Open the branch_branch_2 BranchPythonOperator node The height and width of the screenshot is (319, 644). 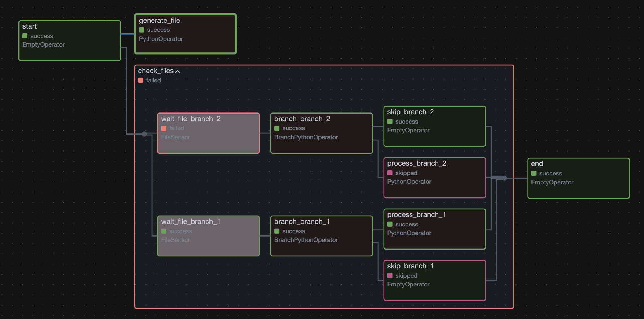(321, 133)
